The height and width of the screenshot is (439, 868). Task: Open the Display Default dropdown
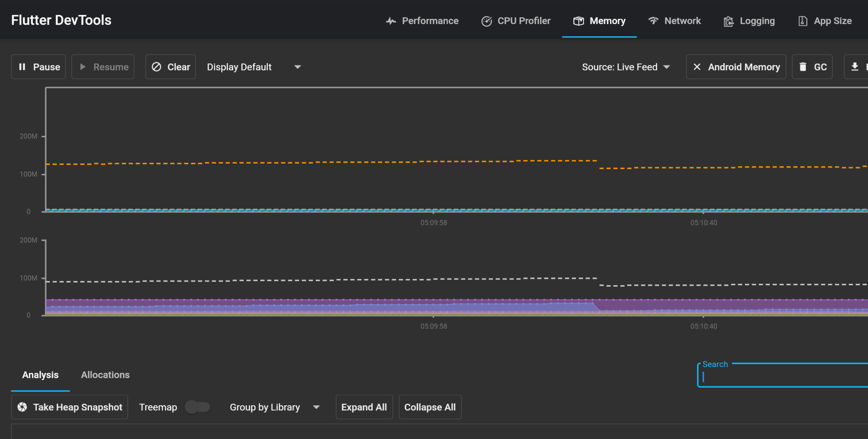pos(254,67)
